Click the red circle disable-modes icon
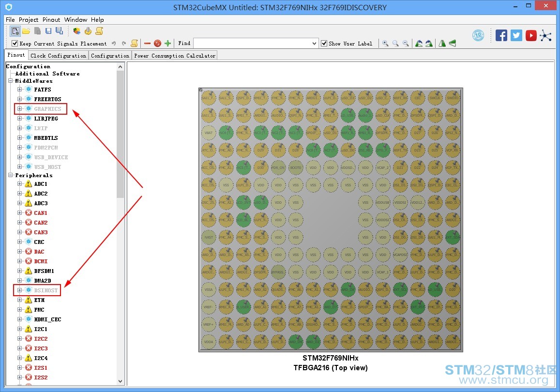Viewport: 560px width, 392px height. (x=157, y=44)
